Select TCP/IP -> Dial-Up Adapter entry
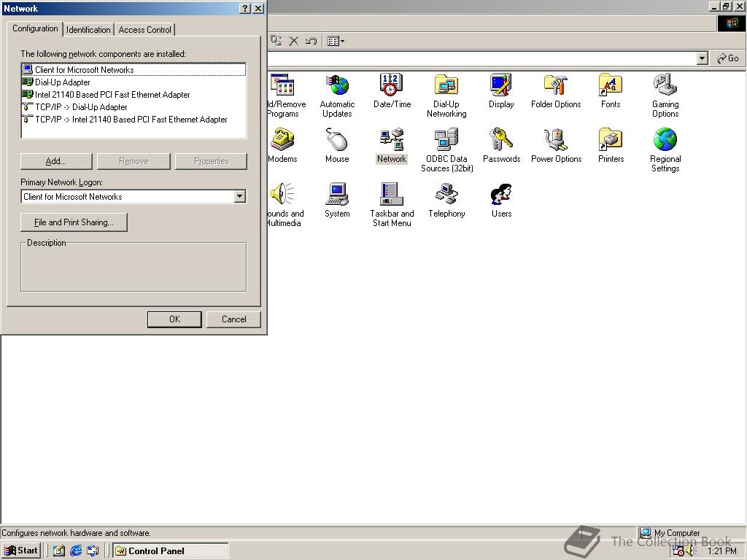Viewport: 747px width, 560px height. coord(75,107)
